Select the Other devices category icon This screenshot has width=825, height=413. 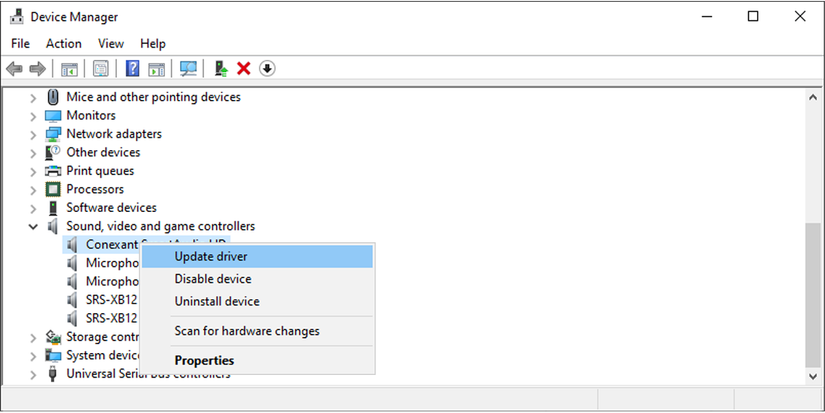[53, 153]
